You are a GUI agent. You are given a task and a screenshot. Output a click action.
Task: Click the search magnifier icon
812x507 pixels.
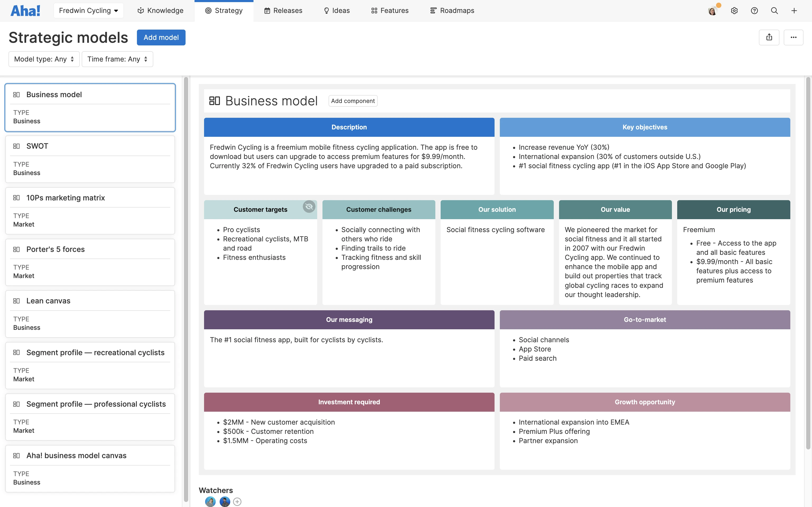click(774, 11)
